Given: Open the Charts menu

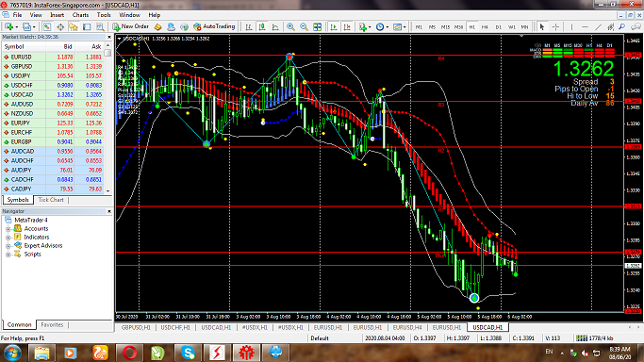Looking at the screenshot, I should click(x=80, y=15).
